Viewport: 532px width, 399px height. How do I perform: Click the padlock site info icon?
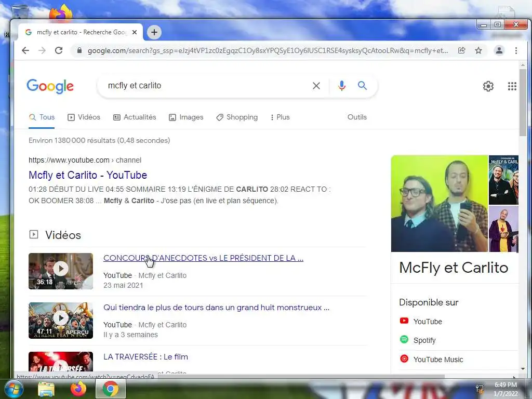click(x=79, y=50)
